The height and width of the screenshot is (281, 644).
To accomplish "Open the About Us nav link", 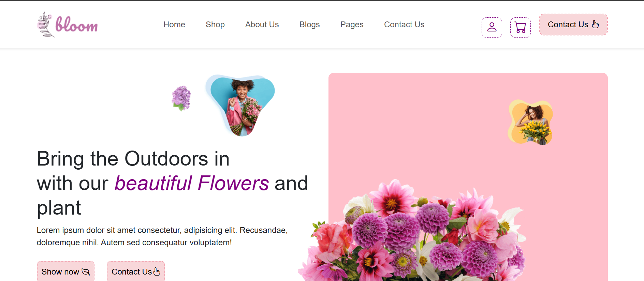I will [262, 25].
